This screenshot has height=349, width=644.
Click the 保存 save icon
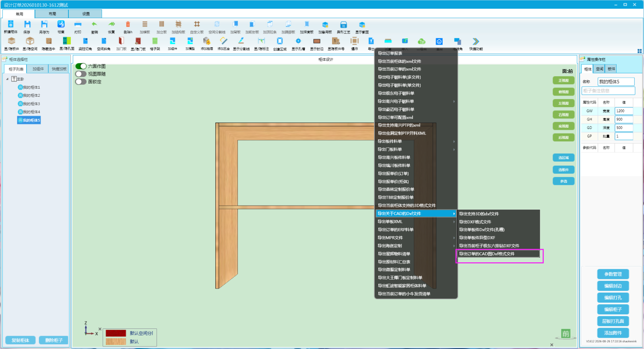(27, 25)
